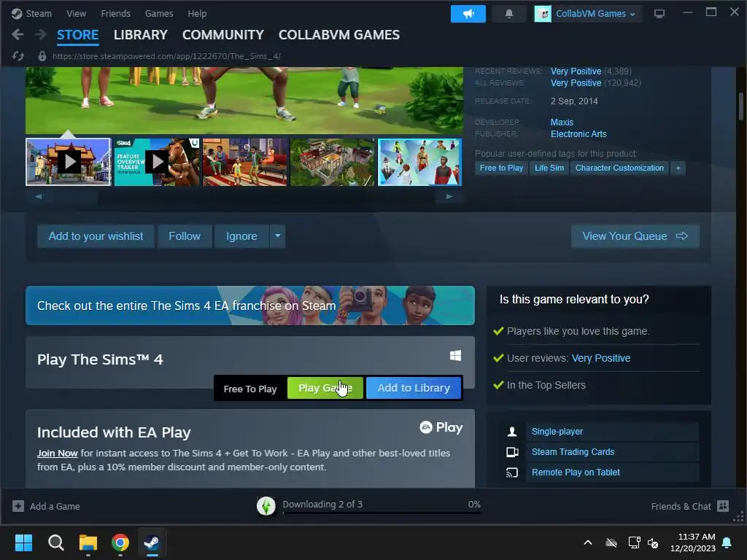This screenshot has height=560, width=747.
Task: Open Google Chrome from the taskbar
Action: coord(120,542)
